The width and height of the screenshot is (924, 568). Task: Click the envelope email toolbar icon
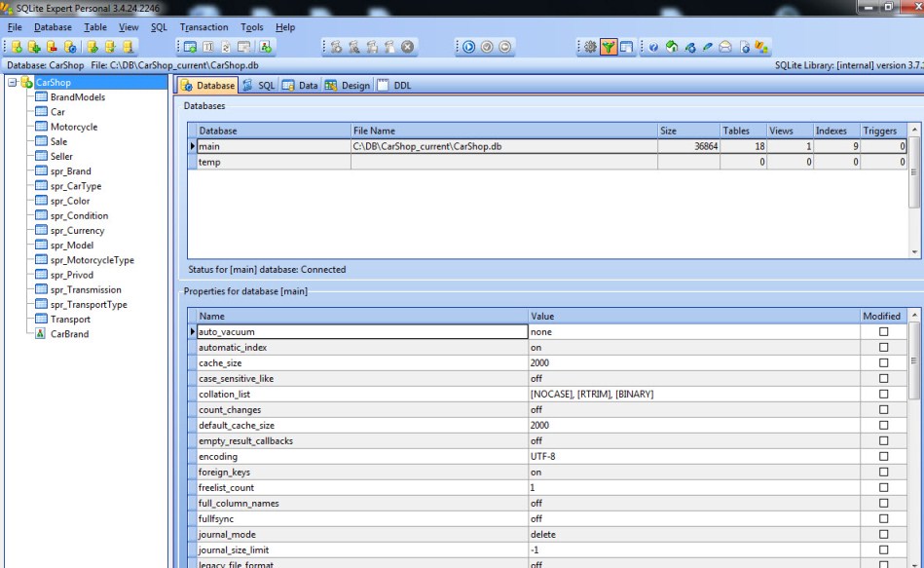(726, 46)
